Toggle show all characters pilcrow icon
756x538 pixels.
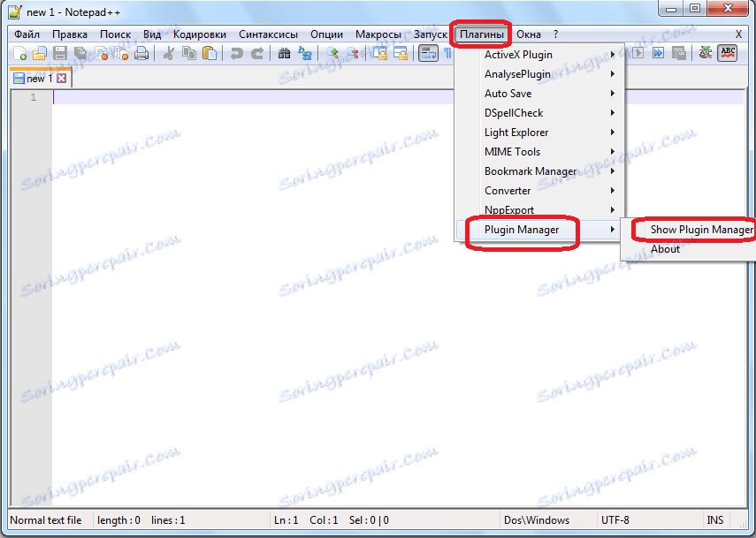pyautogui.click(x=447, y=53)
